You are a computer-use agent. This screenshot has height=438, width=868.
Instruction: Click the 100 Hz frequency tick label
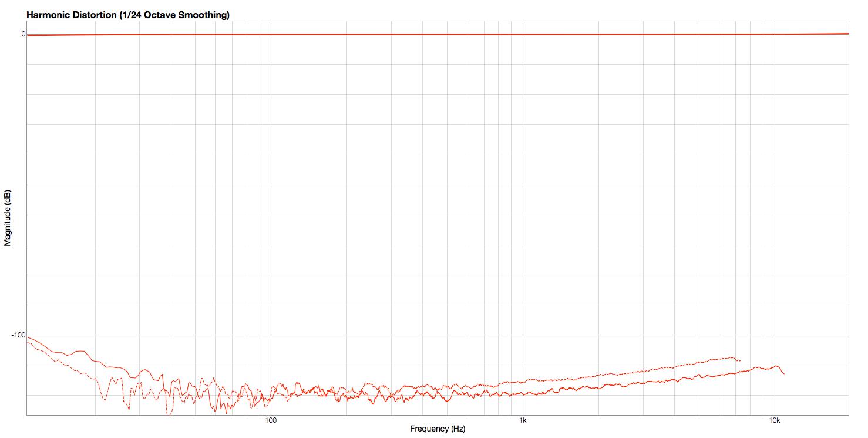pos(271,420)
